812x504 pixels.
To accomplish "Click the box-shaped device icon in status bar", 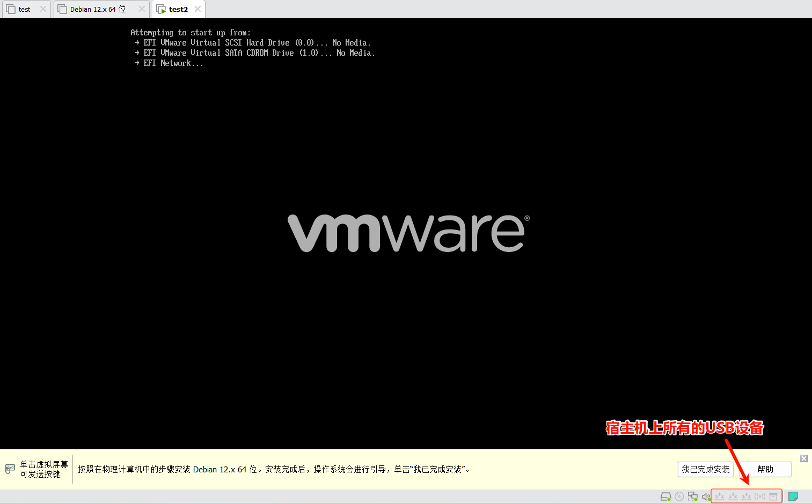I will pos(773,496).
